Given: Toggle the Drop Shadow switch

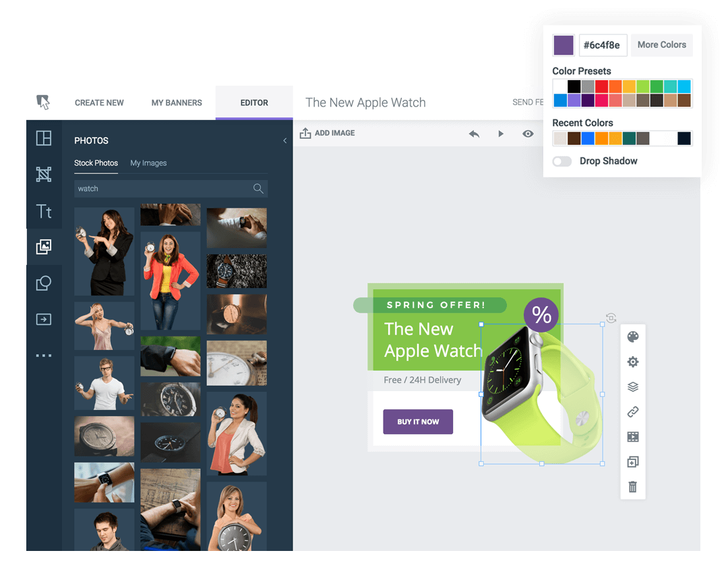Looking at the screenshot, I should click(x=562, y=161).
